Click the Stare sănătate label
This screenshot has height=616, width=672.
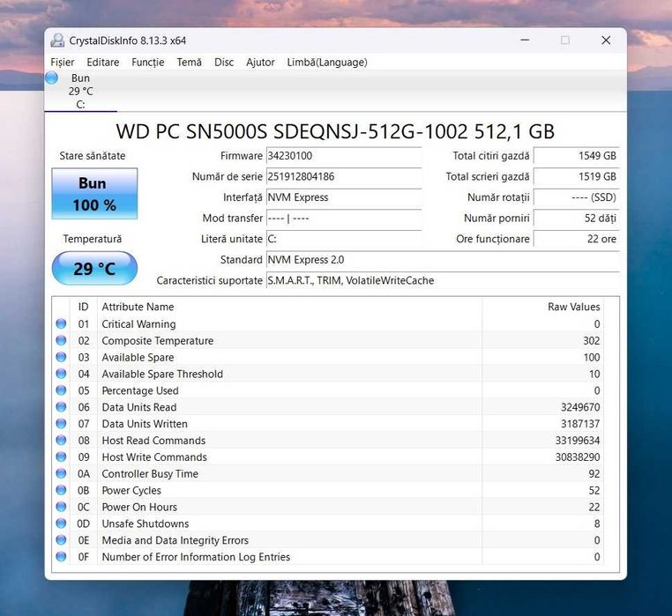(93, 156)
